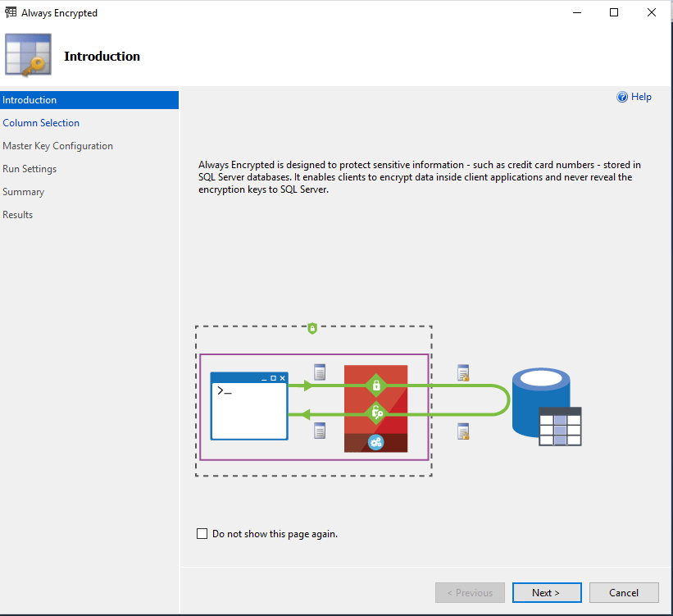The image size is (673, 616).
Task: Click the green unlocked key diamond icon
Action: [375, 413]
